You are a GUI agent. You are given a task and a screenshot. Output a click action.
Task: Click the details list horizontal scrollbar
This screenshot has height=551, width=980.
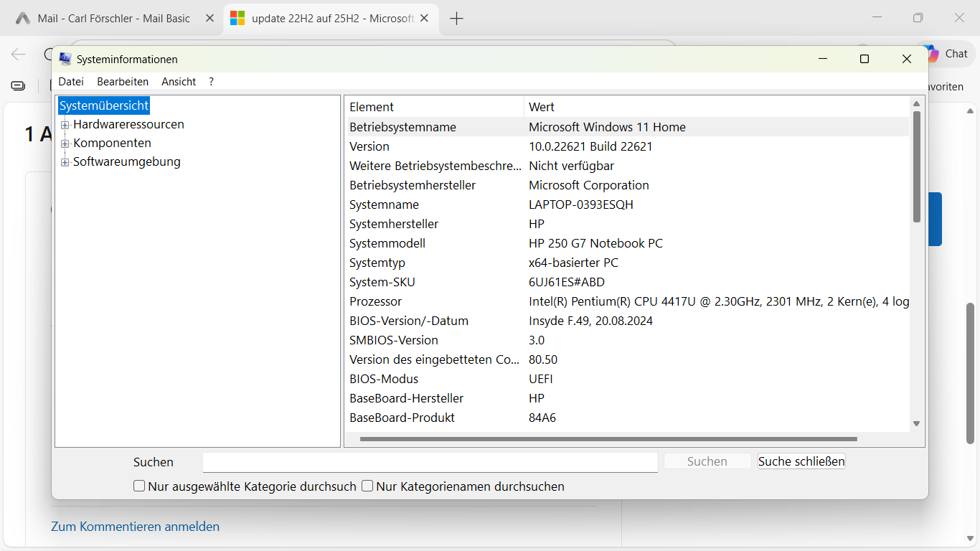pyautogui.click(x=608, y=439)
